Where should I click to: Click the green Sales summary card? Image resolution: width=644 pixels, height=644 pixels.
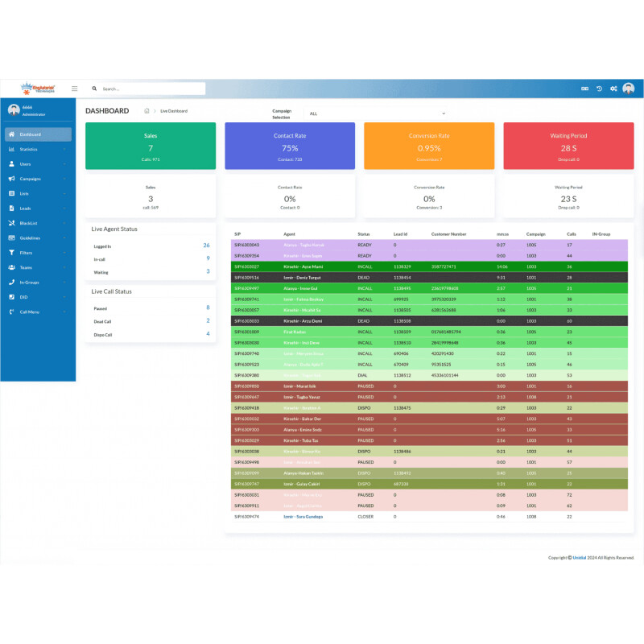tap(151, 146)
